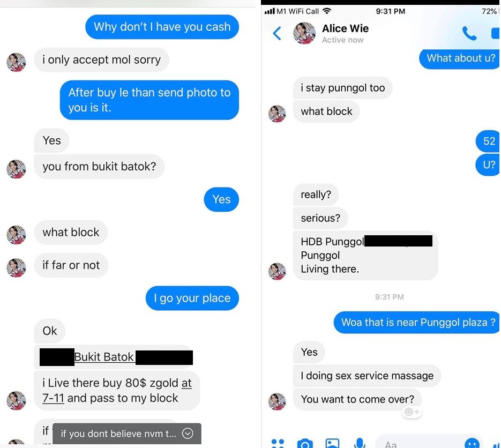501x448 pixels.
Task: Open the underlined Bukit Batok address link
Action: click(x=104, y=357)
